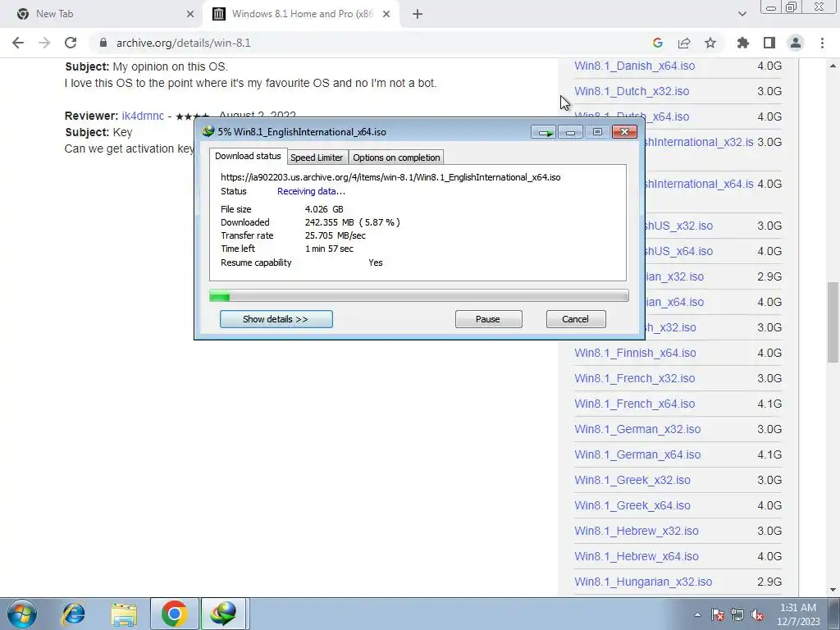
Task: Open reviewer ik4dmnc profile link
Action: 143,116
